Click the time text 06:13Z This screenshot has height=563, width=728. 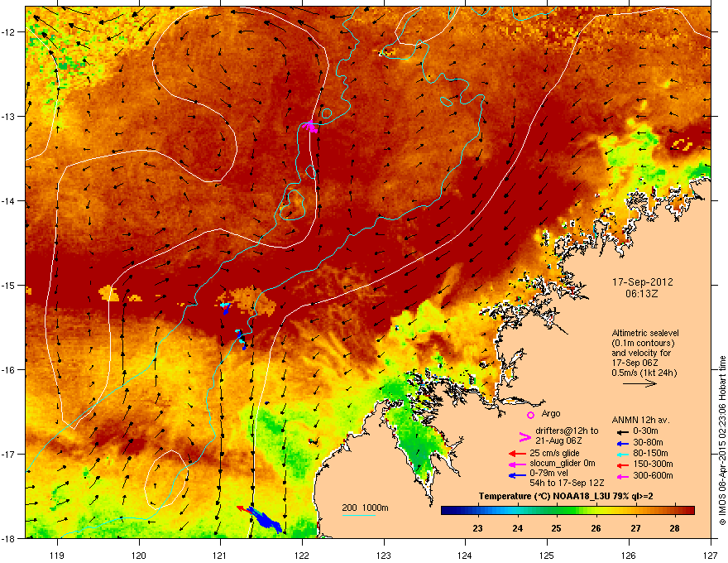pos(642,294)
